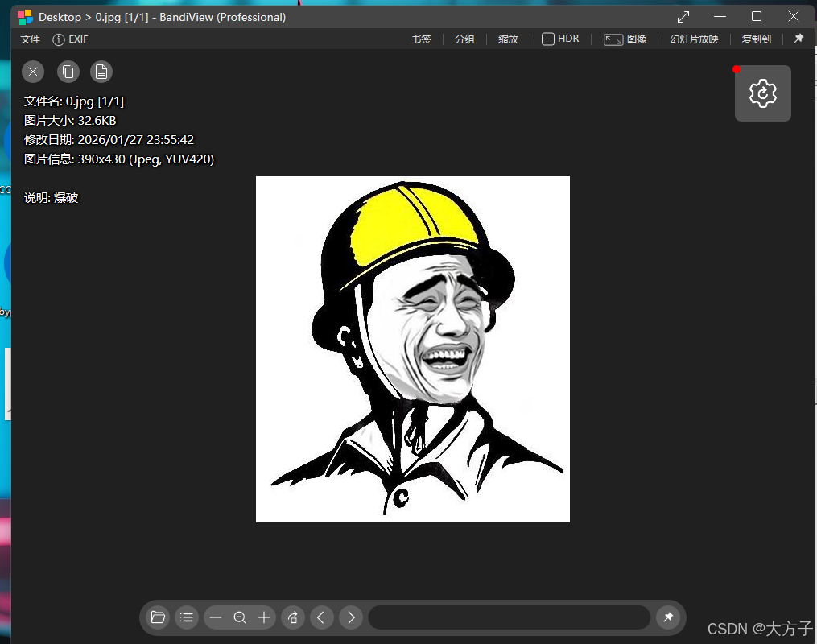Zoom out with the minus button
Screen dimensions: 817x644
point(216,618)
